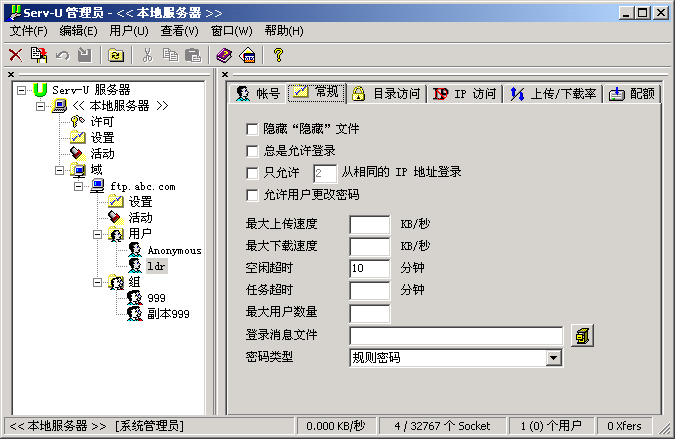The image size is (675, 439).
Task: Open the 密码类型 dropdown
Action: tap(554, 358)
